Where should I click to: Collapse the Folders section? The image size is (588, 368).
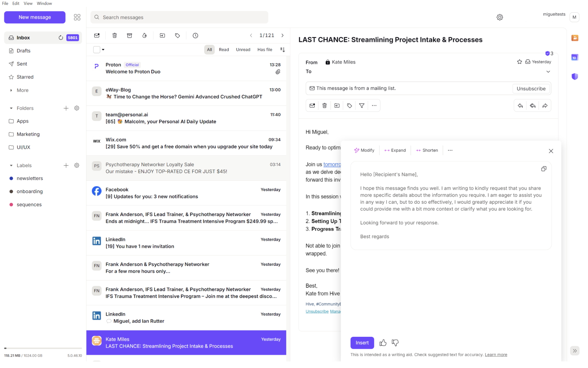tap(11, 108)
